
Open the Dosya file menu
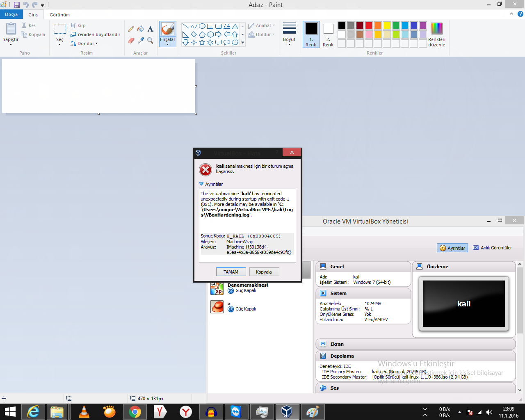[x=11, y=14]
